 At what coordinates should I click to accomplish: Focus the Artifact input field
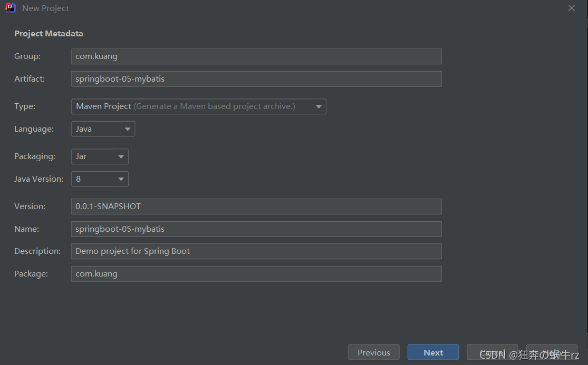coord(256,78)
